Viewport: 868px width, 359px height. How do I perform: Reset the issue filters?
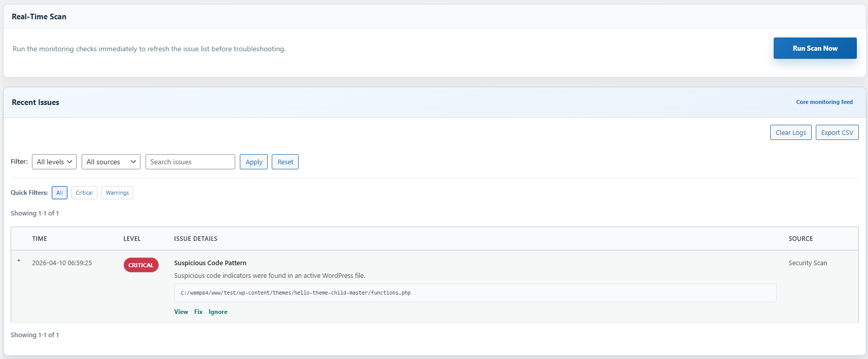(x=285, y=162)
